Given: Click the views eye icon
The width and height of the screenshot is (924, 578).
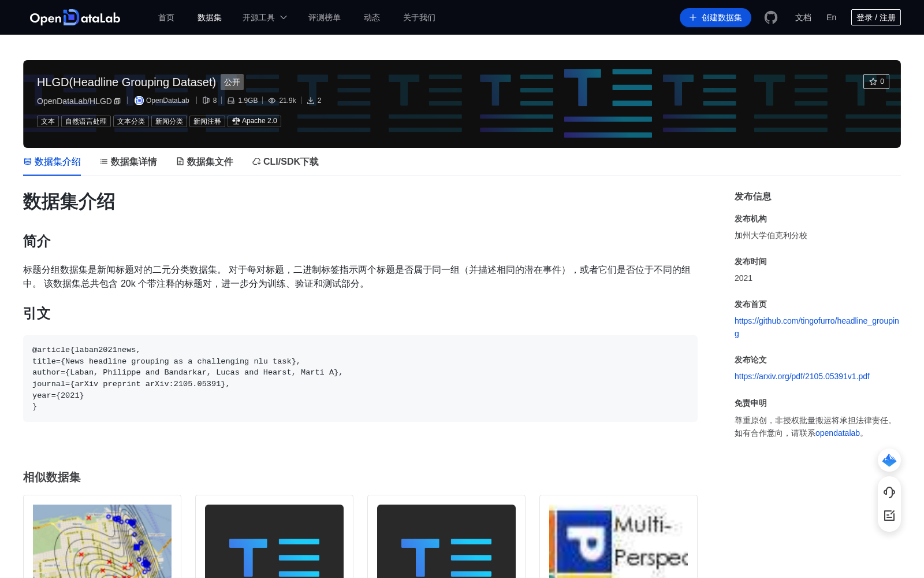Looking at the screenshot, I should (x=272, y=101).
